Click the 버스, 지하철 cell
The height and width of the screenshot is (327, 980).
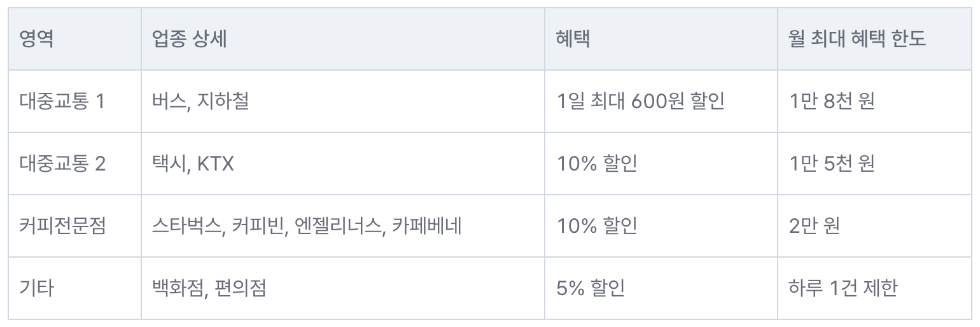tap(343, 101)
